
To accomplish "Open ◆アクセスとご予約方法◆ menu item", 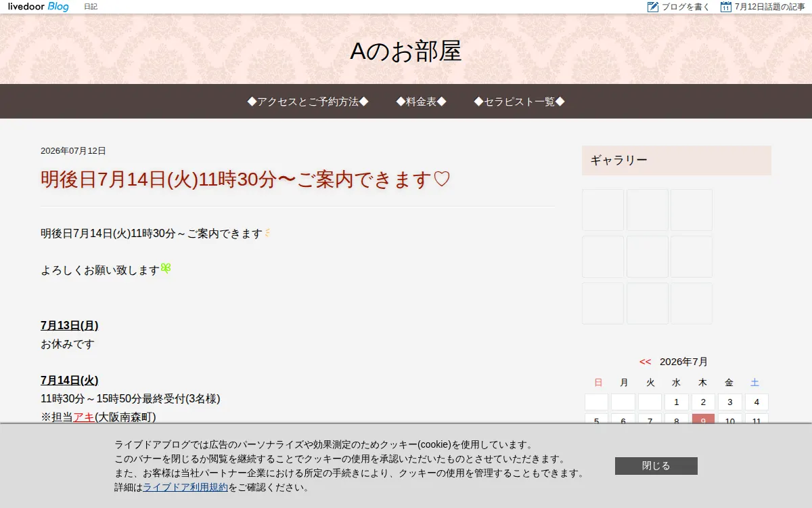I will click(308, 102).
